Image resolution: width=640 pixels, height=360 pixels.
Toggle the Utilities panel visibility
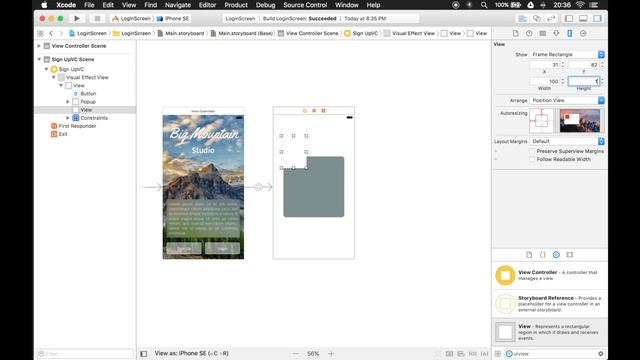pyautogui.click(x=598, y=18)
